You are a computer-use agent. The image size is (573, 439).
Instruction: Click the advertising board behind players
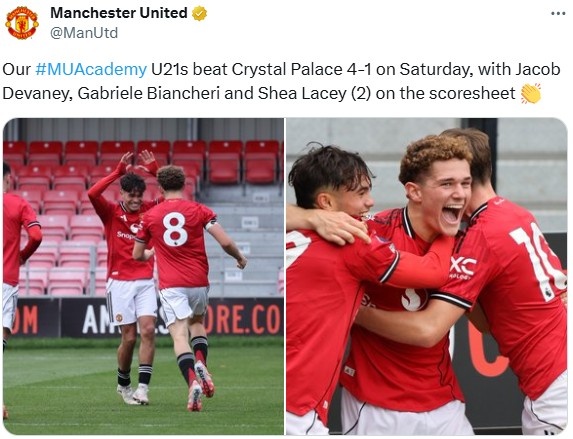click(x=146, y=317)
